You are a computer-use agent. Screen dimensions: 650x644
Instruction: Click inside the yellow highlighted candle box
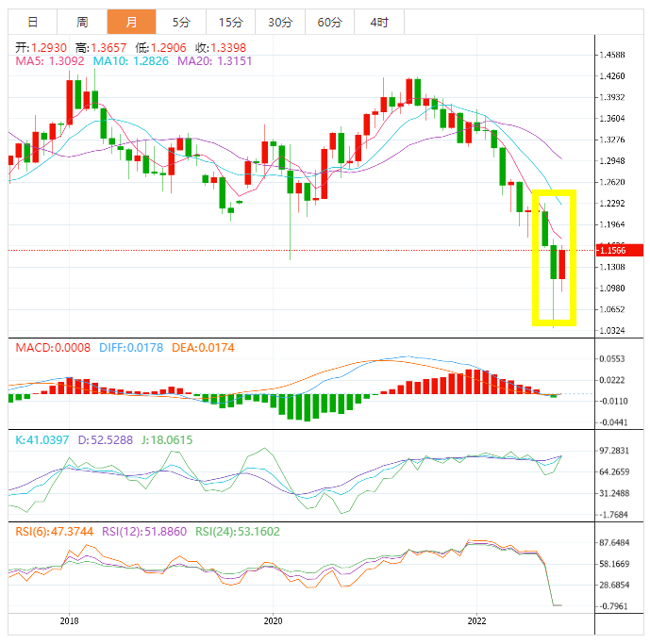point(555,259)
